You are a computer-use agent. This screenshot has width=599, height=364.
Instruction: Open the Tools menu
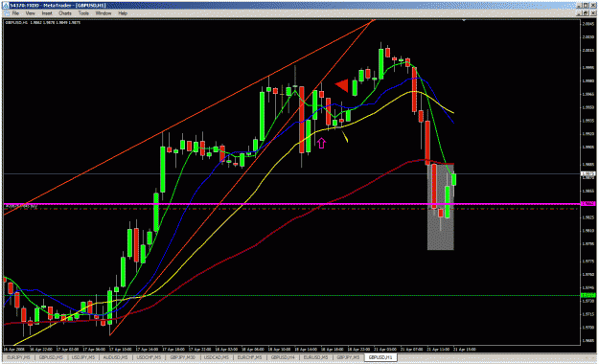tap(83, 13)
